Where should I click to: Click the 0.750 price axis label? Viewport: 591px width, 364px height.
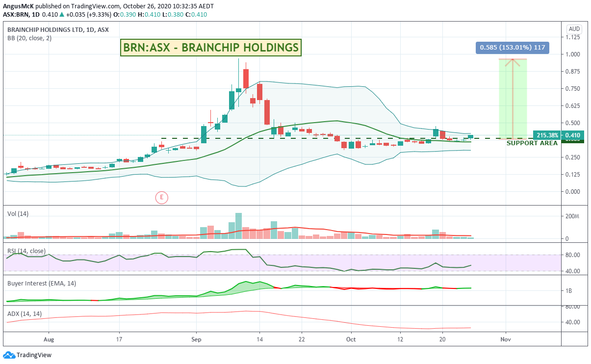pos(573,89)
